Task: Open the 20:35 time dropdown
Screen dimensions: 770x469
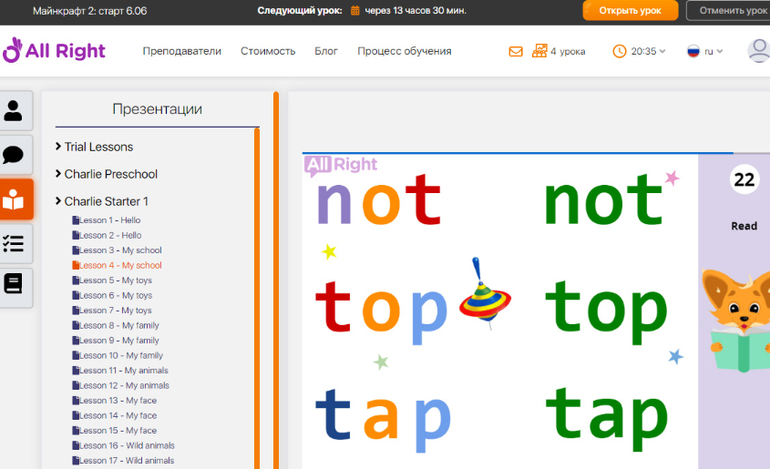Action: 639,51
